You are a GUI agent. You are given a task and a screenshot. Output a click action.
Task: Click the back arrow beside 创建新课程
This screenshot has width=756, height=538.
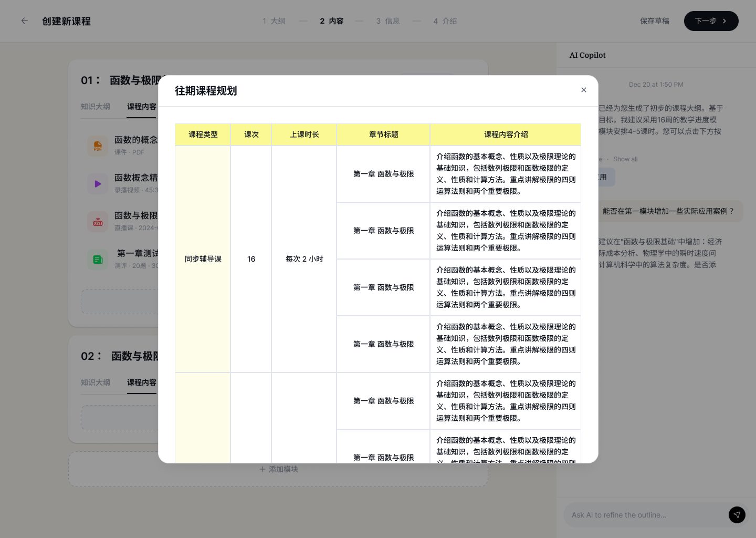point(25,21)
